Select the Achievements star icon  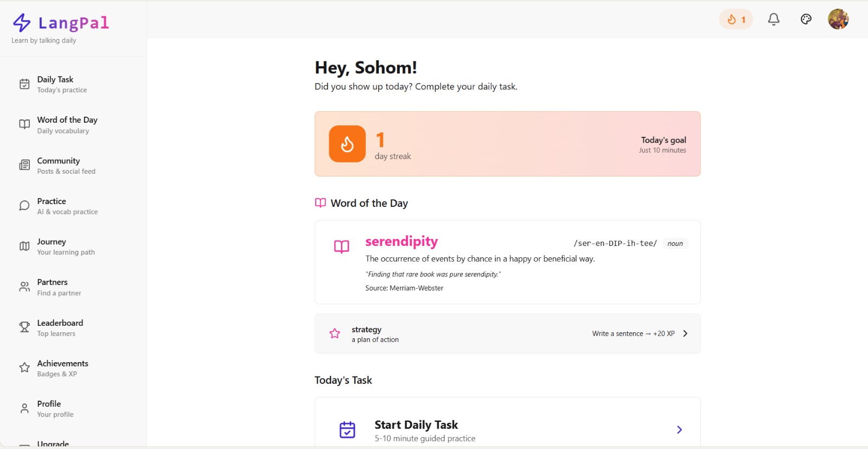pos(24,368)
